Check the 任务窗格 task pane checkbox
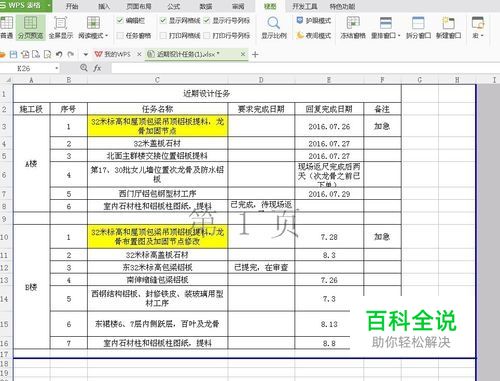 tap(120, 35)
